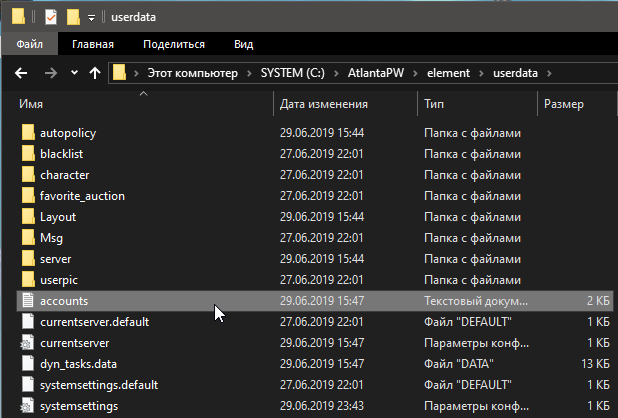Click the forward navigation arrow
618x418 pixels.
50,73
